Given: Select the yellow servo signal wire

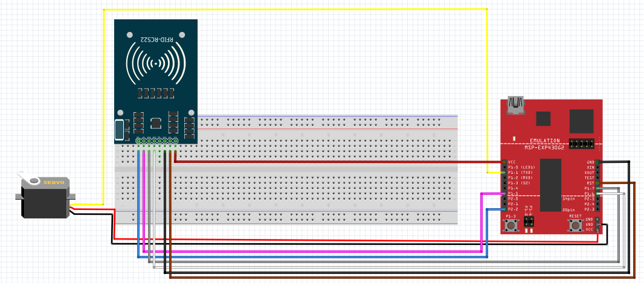Looking at the screenshot, I should click(x=295, y=9).
